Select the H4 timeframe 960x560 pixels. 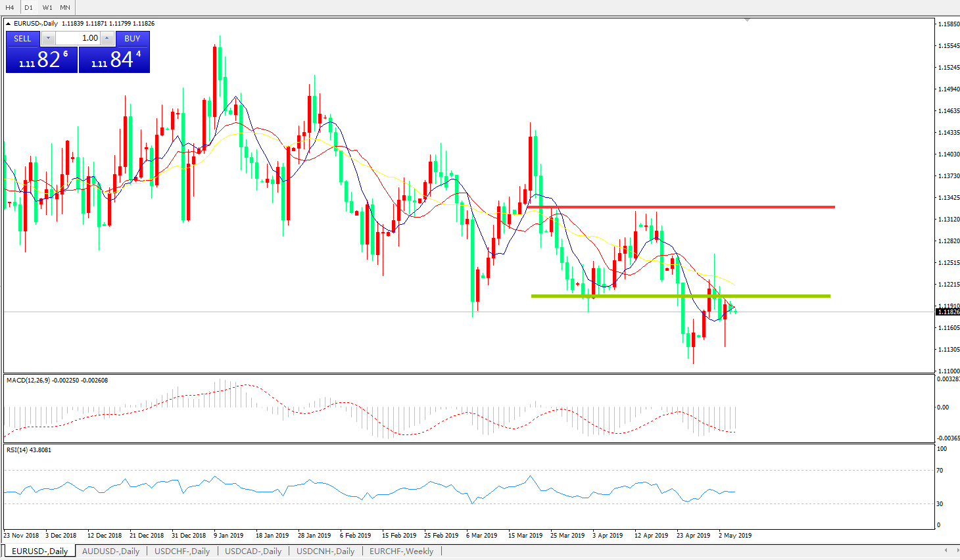point(10,7)
